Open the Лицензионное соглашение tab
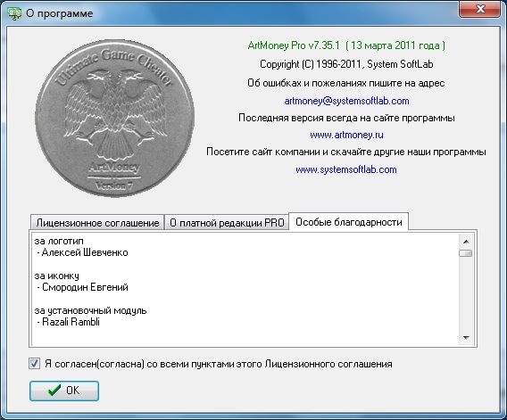The image size is (507, 420). coord(97,223)
